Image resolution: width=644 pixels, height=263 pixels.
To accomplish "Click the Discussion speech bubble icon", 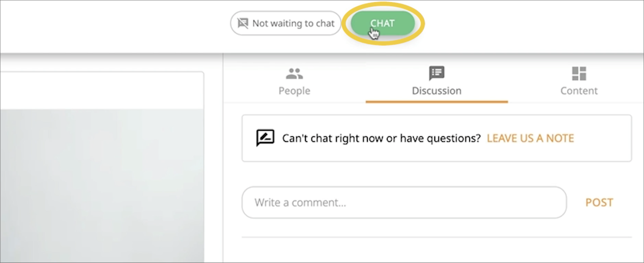I will point(437,73).
